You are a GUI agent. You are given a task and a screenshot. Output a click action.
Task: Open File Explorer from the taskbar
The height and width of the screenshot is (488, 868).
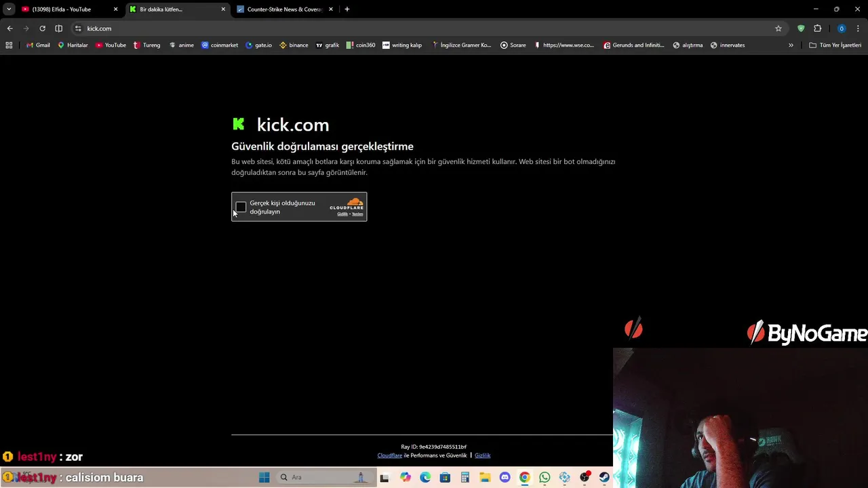(485, 477)
